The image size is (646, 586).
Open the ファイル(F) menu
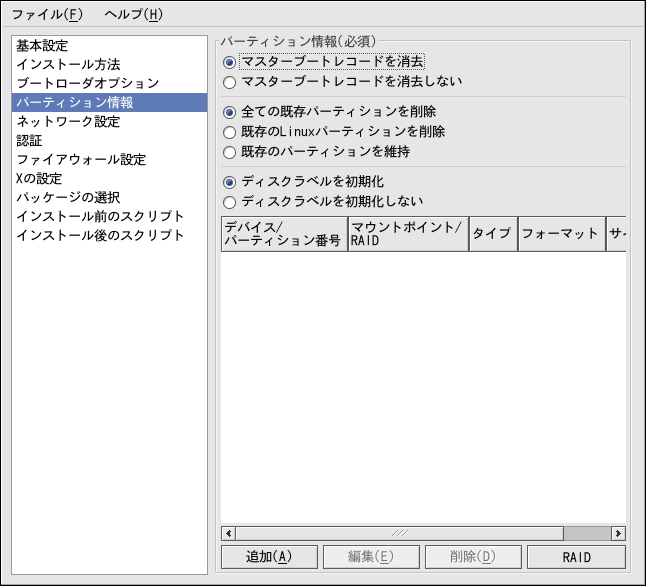47,15
